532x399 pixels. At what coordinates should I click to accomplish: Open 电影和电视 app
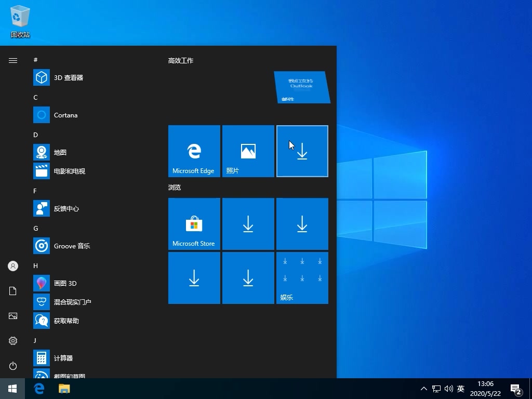coord(72,171)
